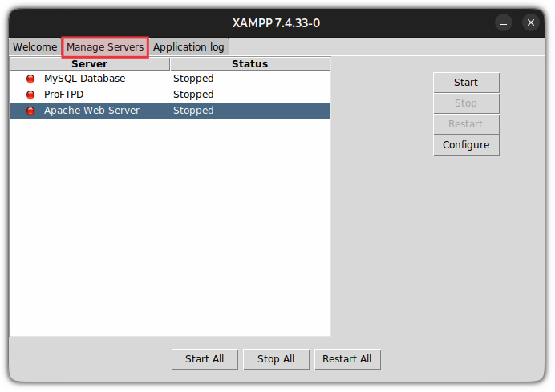Select the ProFTPD server row
The height and width of the screenshot is (392, 555).
coord(170,95)
